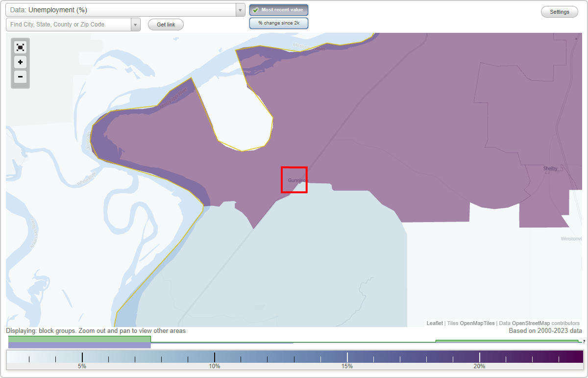
Task: Click inside the Find City, State field
Action: (x=69, y=24)
